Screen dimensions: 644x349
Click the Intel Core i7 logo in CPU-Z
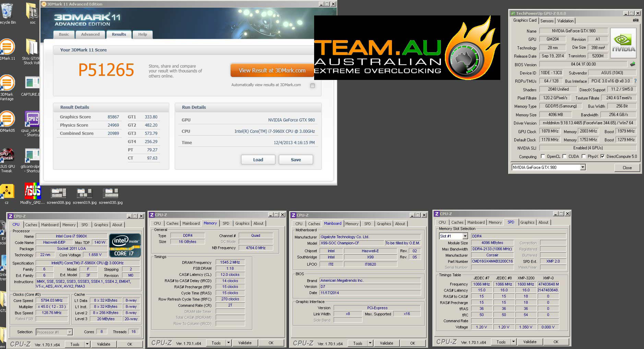(125, 245)
